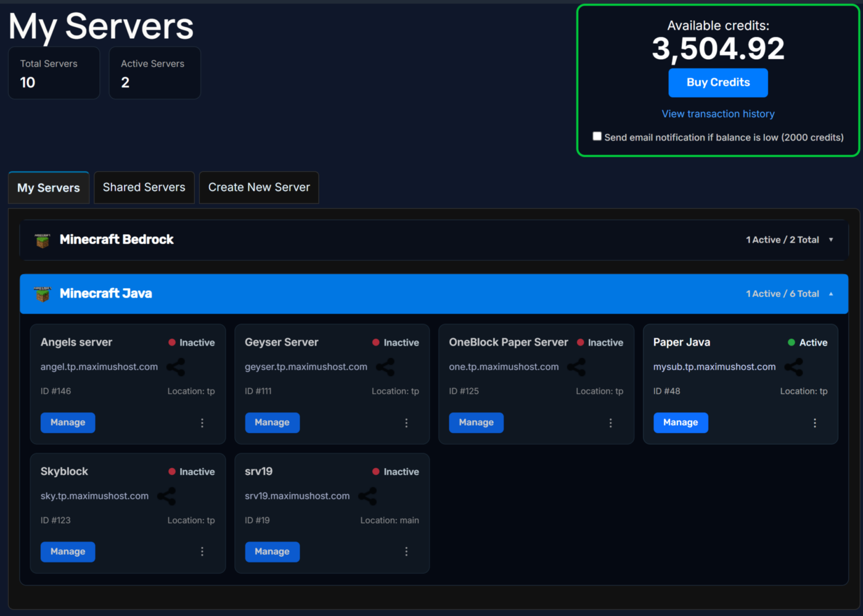Click the share icon on Angels server card
The image size is (863, 616).
pos(176,367)
